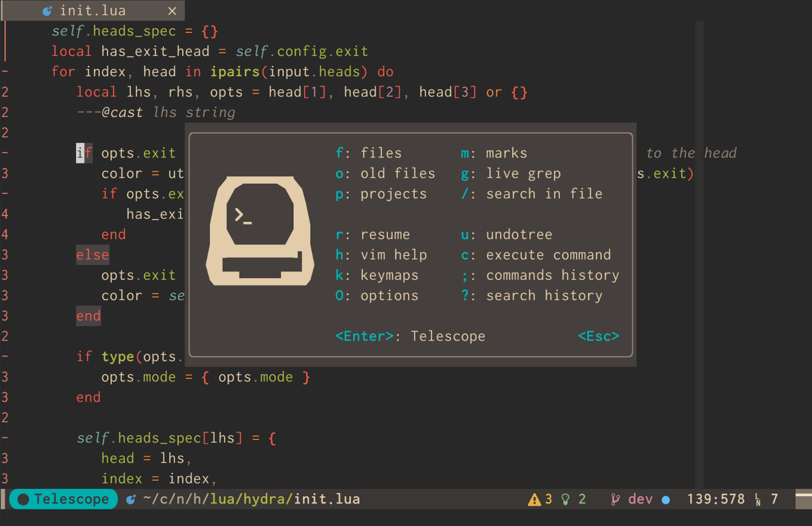This screenshot has width=812, height=526.
Task: Click the LN line-count icon in statusline
Action: point(758,499)
